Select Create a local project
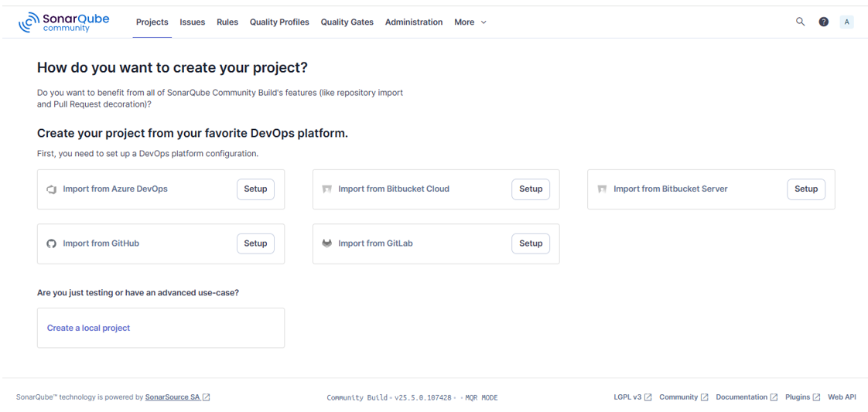This screenshot has height=412, width=868. pyautogui.click(x=88, y=328)
